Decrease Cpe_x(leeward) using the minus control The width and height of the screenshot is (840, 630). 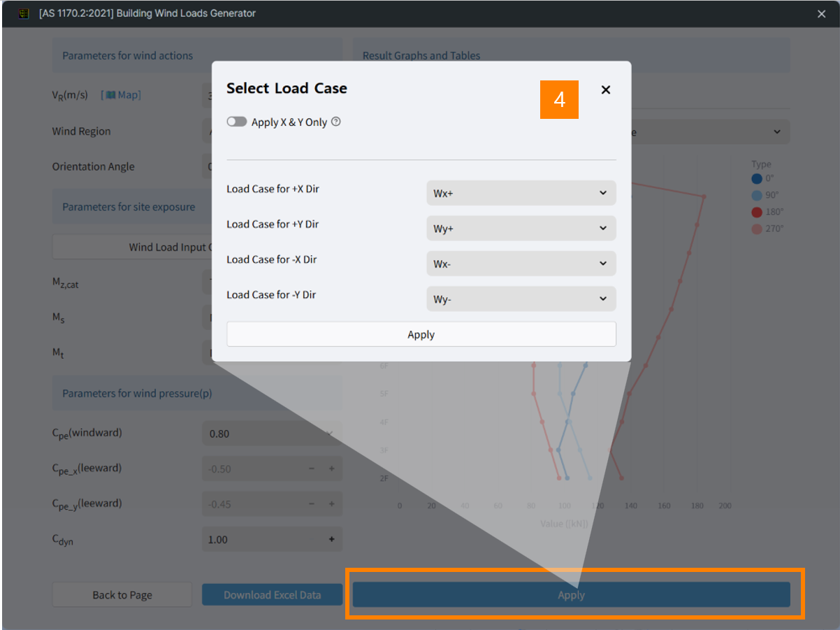click(x=311, y=468)
